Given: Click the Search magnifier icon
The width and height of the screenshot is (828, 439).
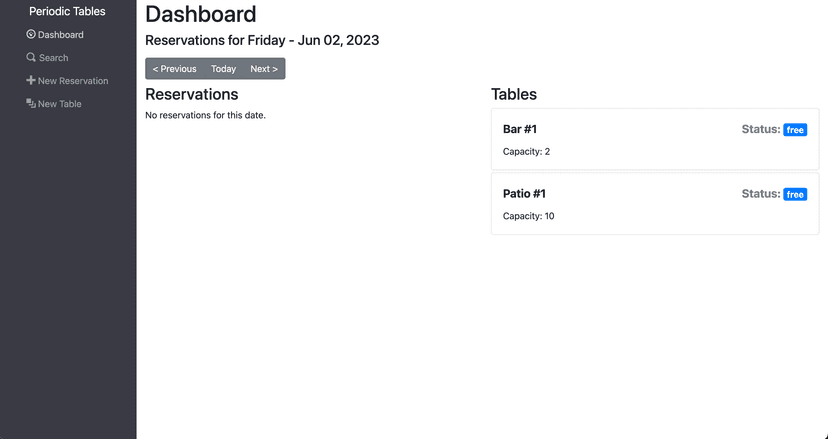Looking at the screenshot, I should (31, 58).
